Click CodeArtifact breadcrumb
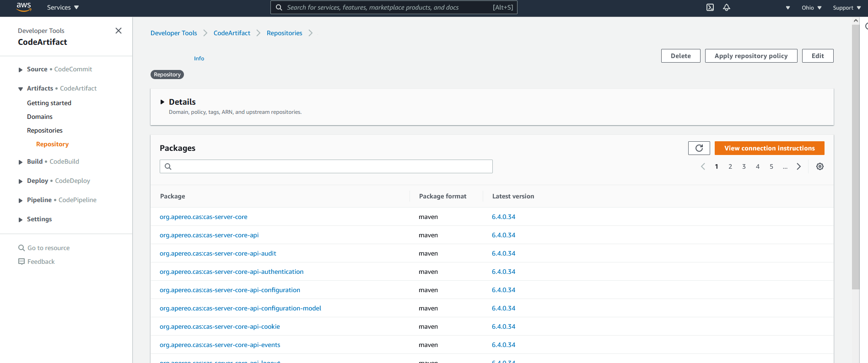 pyautogui.click(x=232, y=33)
